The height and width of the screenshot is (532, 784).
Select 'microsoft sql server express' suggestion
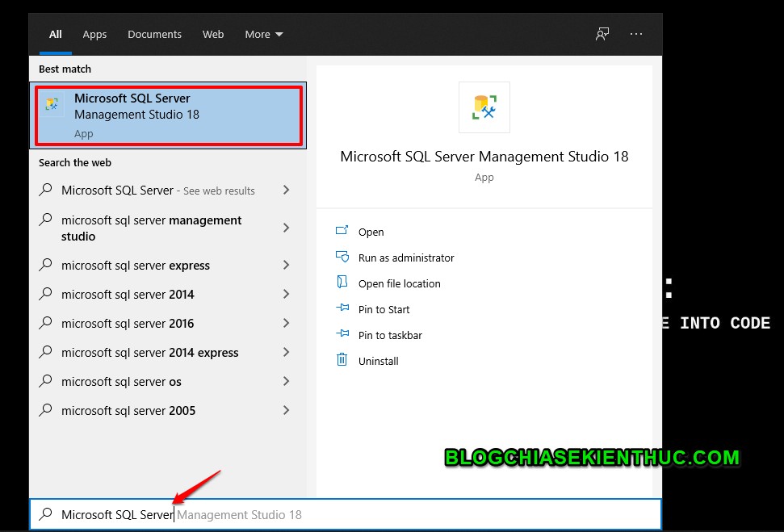[167, 265]
